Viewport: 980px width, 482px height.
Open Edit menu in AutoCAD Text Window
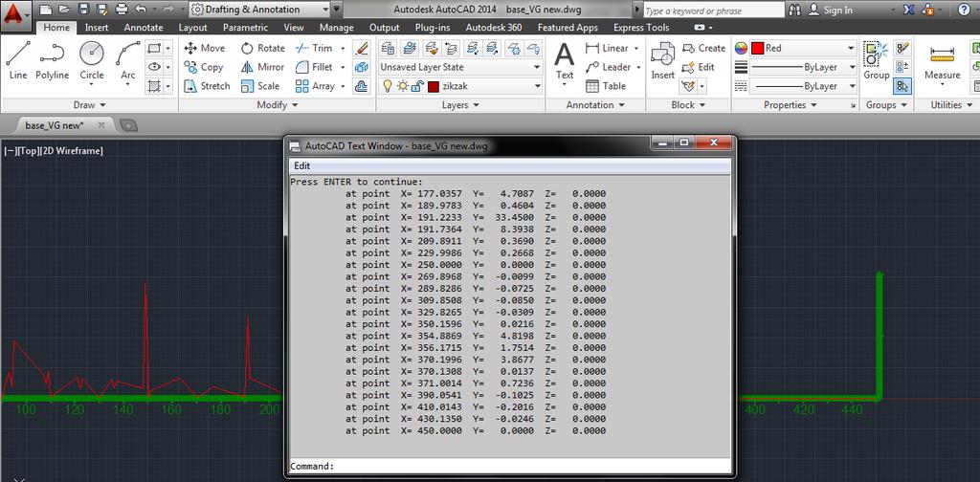coord(301,166)
